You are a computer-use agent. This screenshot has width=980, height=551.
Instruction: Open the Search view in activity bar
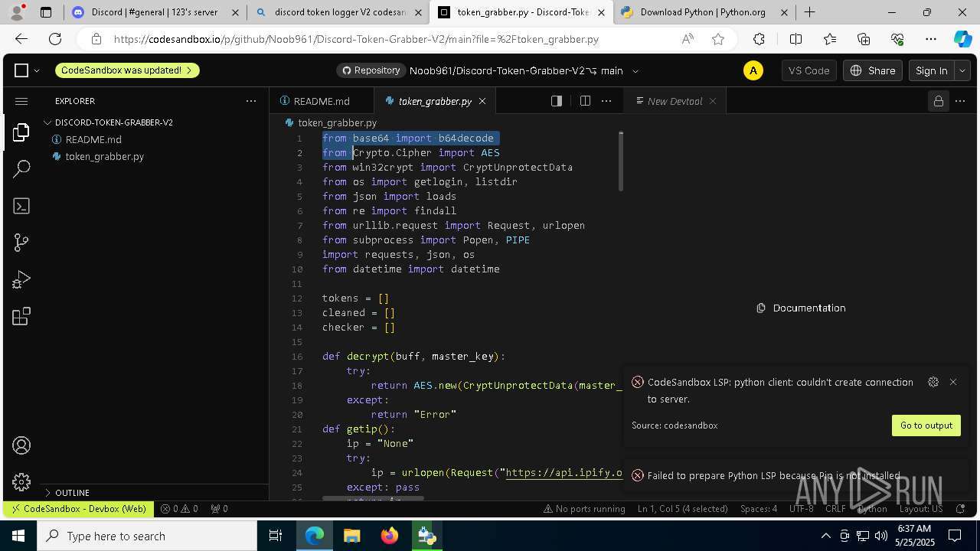pyautogui.click(x=21, y=169)
